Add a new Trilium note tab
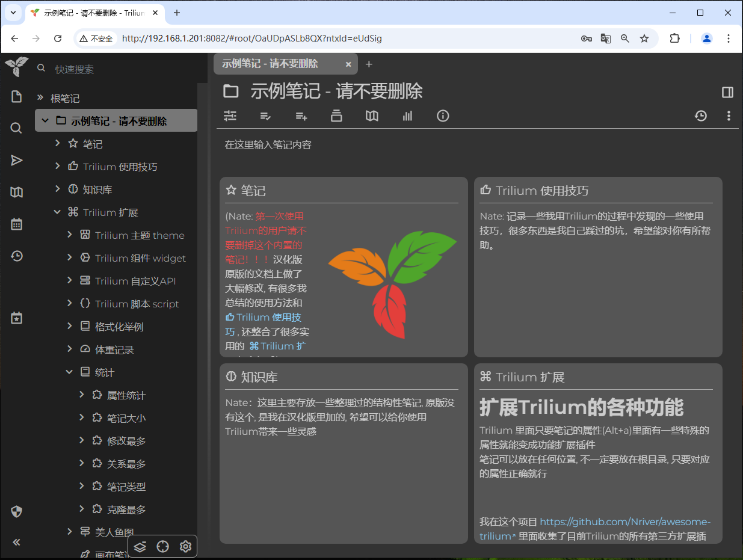743x560 pixels. pos(369,64)
